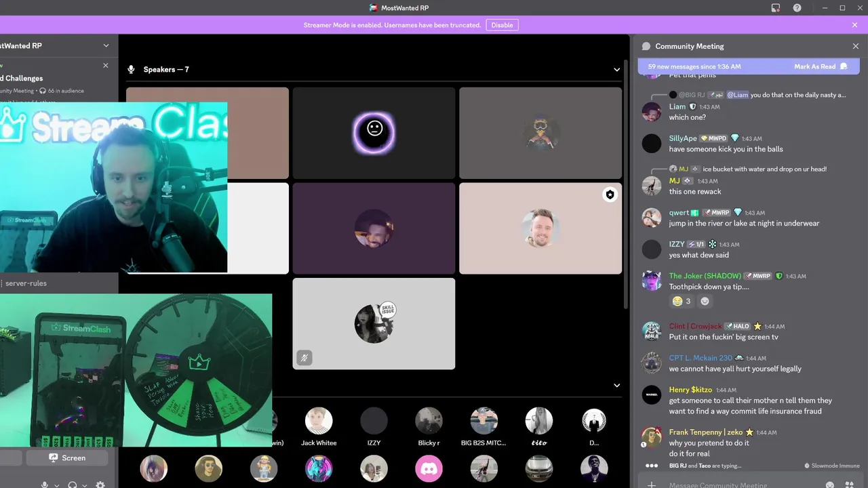Screen dimensions: 868x488
Task: Click the pink Discord logo audience avatar
Action: click(429, 468)
